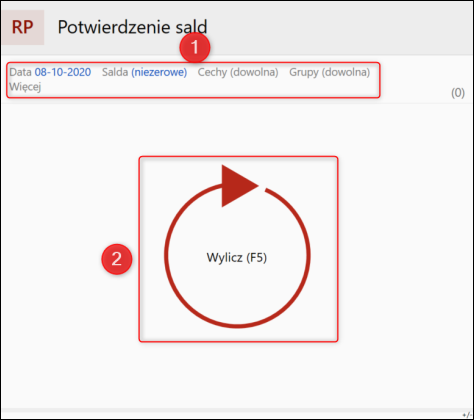Run calculation via the Wylicz (F5) label
474x420 pixels.
(x=237, y=258)
